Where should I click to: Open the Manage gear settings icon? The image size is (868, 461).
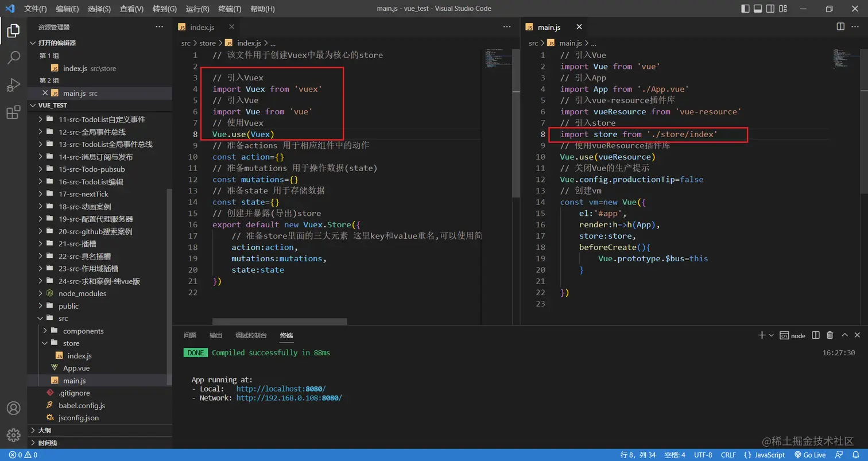tap(13, 435)
